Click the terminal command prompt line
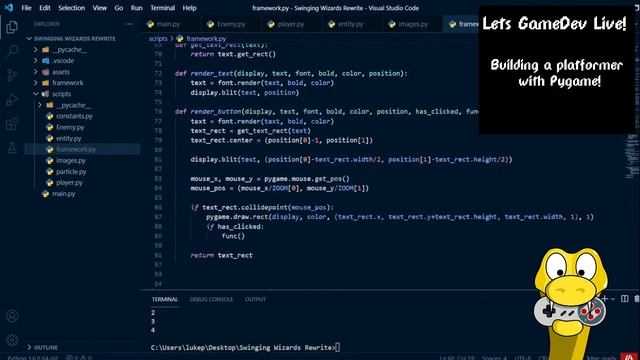The height and width of the screenshot is (360, 640). 245,347
